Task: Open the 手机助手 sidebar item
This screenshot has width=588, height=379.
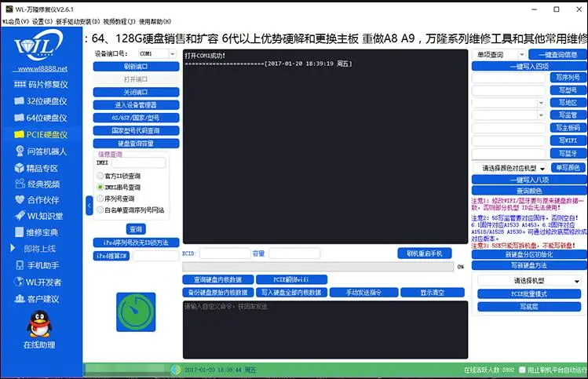Action: tap(37, 265)
